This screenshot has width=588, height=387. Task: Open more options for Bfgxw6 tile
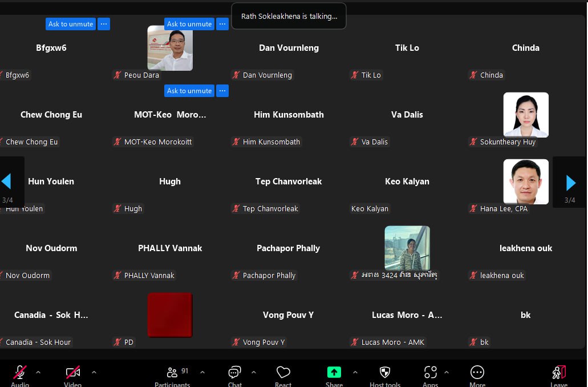[x=104, y=24]
